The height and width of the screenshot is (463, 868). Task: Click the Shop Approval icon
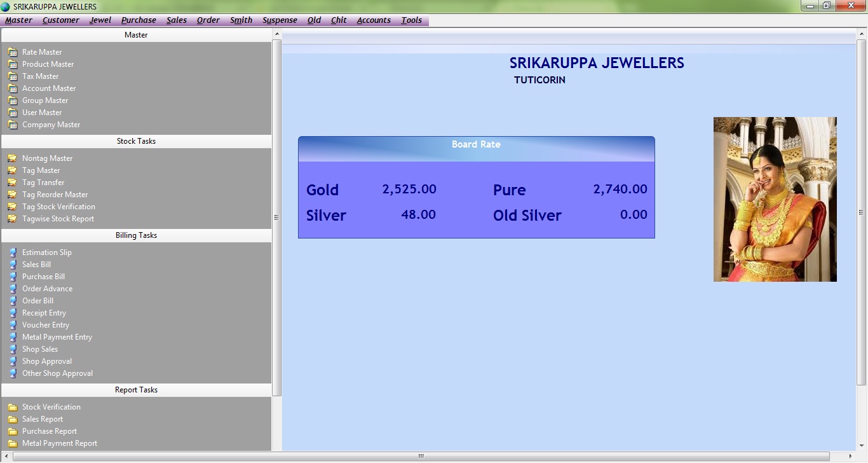pyautogui.click(x=13, y=361)
